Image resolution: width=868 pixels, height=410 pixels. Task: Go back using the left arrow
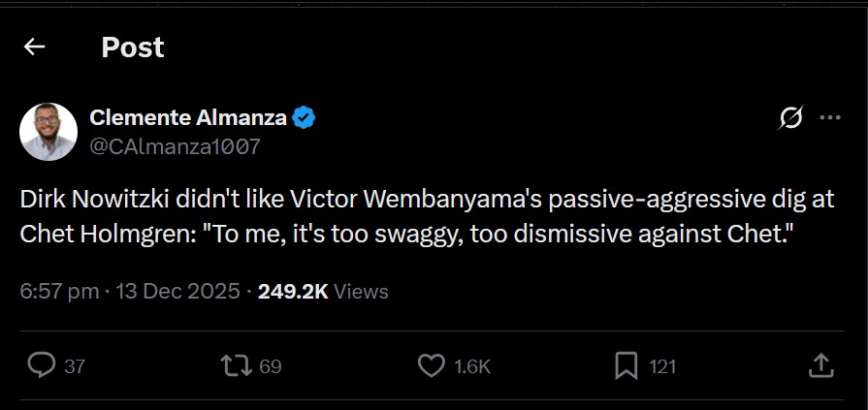tap(35, 47)
